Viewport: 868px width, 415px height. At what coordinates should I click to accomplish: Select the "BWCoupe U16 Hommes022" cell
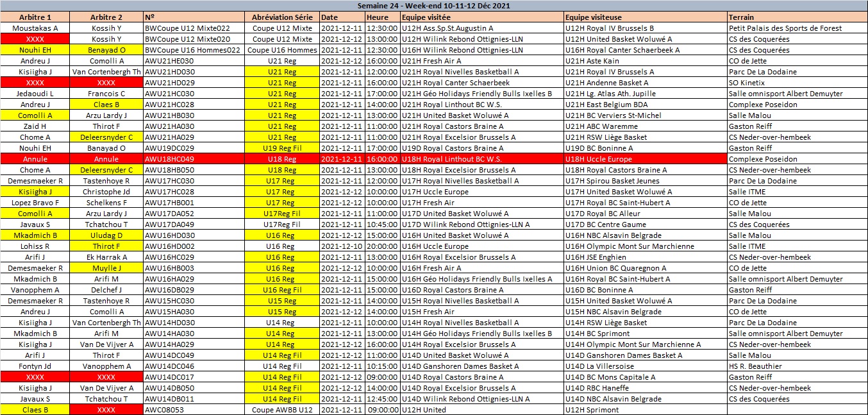pyautogui.click(x=194, y=50)
